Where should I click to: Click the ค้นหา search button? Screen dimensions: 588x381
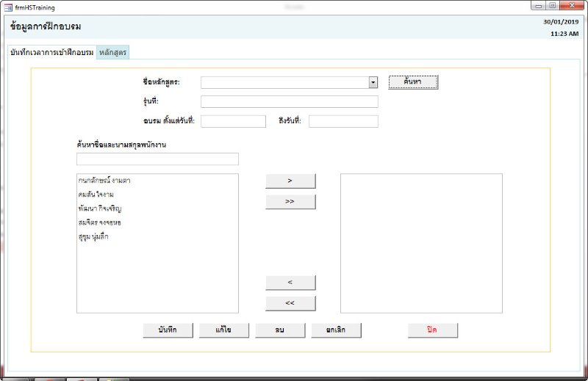coord(413,82)
